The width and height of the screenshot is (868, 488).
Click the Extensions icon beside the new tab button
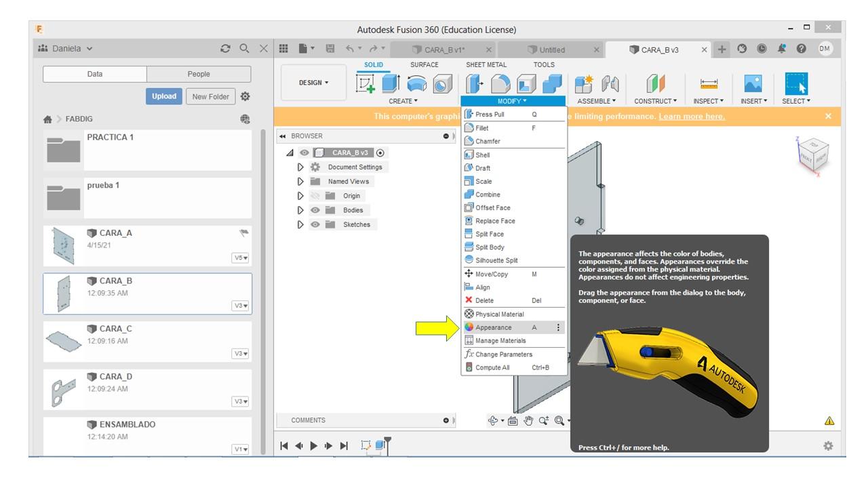(742, 49)
